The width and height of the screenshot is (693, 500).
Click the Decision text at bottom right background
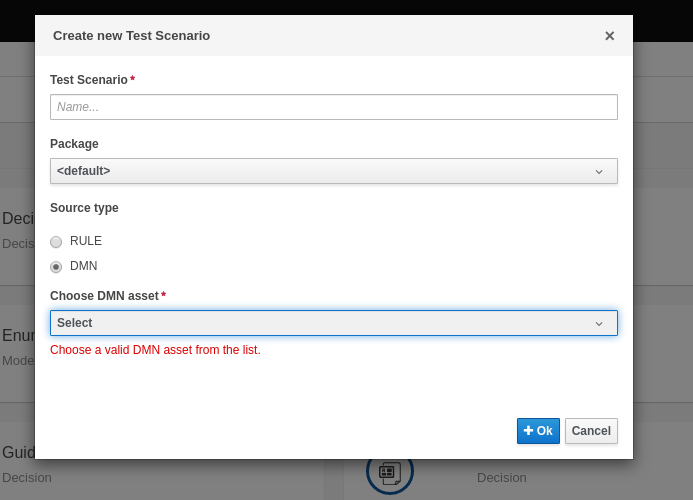[501, 478]
